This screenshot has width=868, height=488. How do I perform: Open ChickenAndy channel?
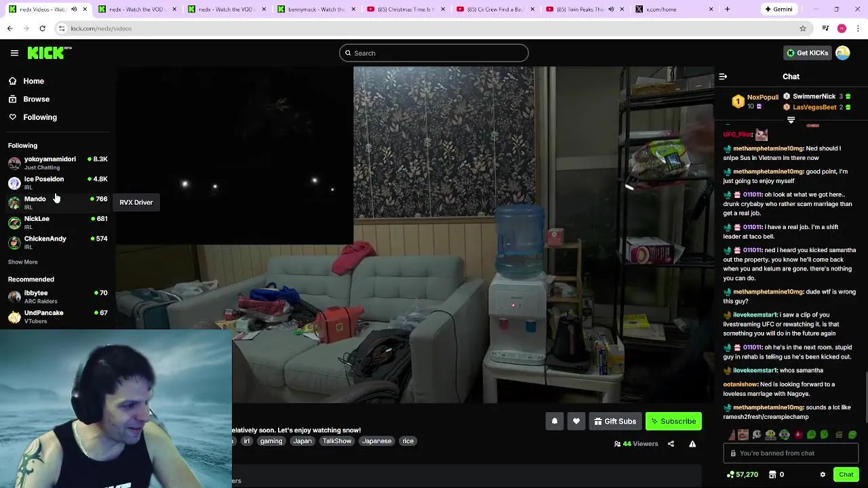point(58,242)
